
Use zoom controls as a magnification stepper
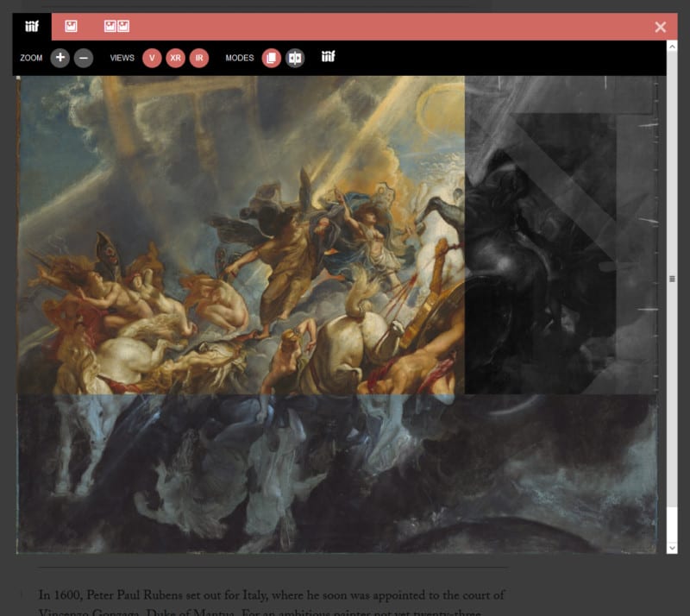click(x=72, y=58)
